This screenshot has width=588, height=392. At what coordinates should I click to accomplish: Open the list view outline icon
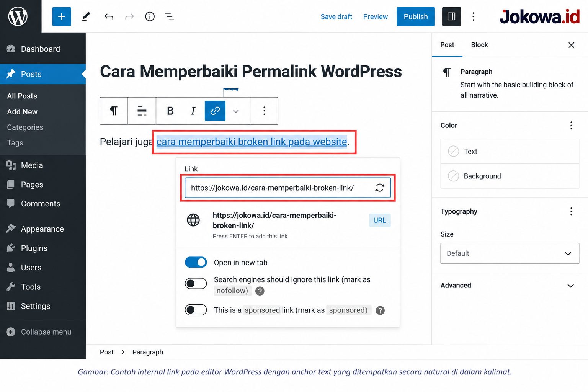pyautogui.click(x=170, y=16)
